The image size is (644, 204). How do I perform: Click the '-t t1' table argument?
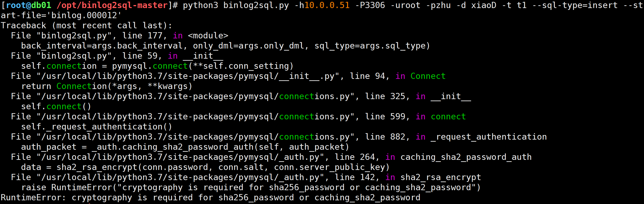tap(514, 5)
